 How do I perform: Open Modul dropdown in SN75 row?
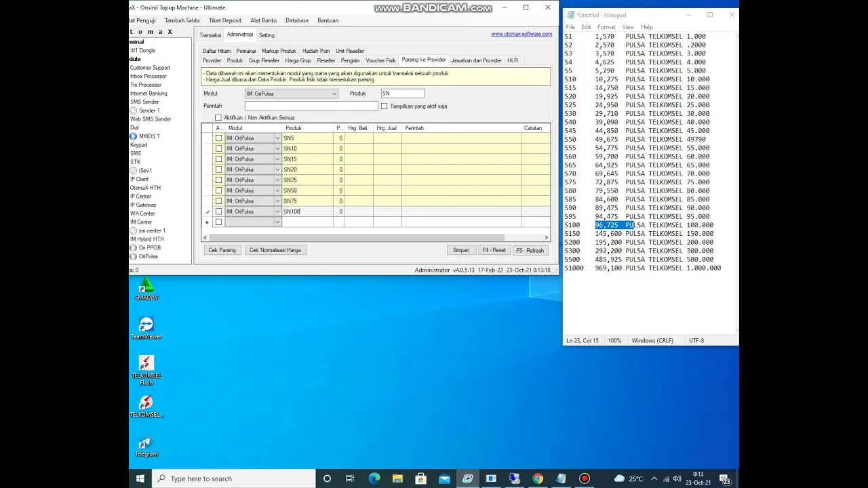(277, 201)
